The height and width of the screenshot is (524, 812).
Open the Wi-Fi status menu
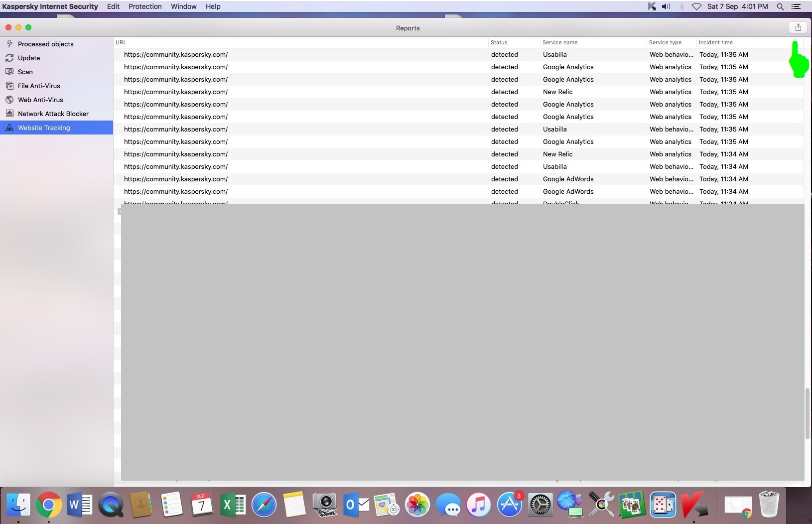697,6
